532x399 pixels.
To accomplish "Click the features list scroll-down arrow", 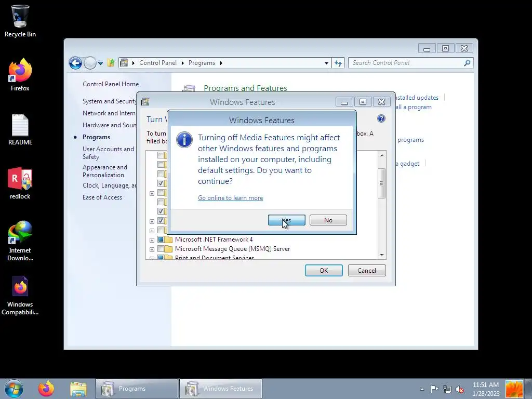I will [x=382, y=255].
